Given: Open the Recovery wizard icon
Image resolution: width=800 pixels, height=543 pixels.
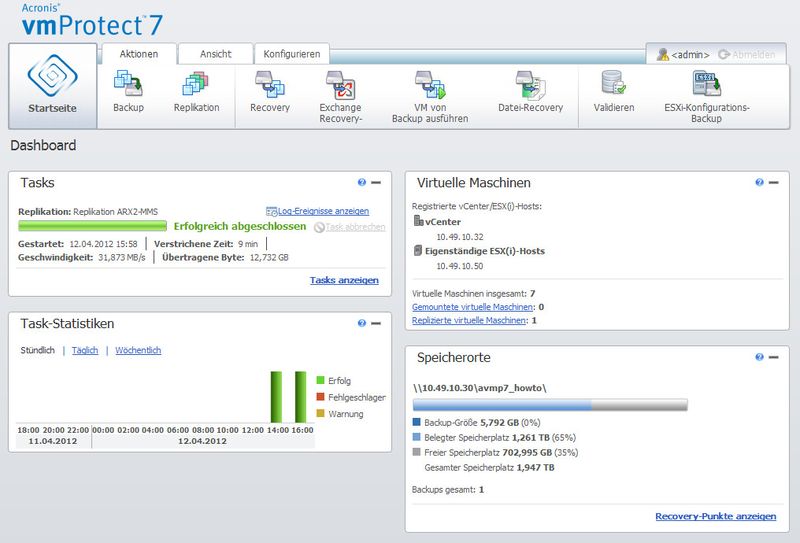Looking at the screenshot, I should point(270,83).
